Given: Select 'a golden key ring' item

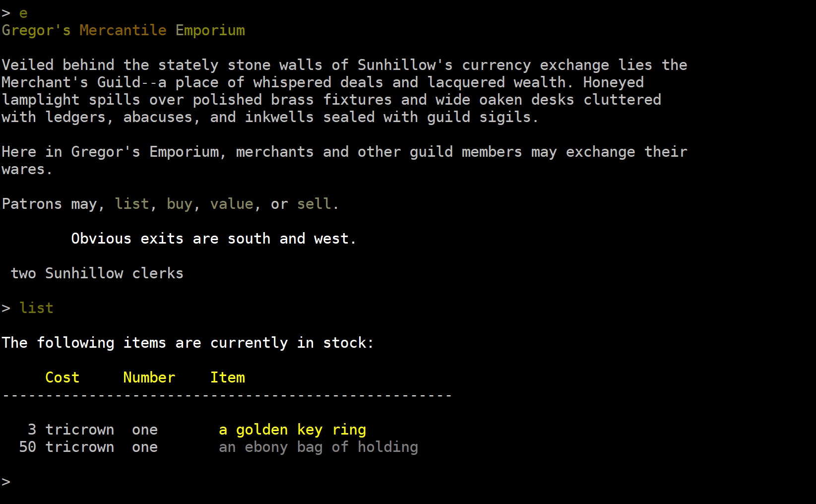Looking at the screenshot, I should pos(292,430).
